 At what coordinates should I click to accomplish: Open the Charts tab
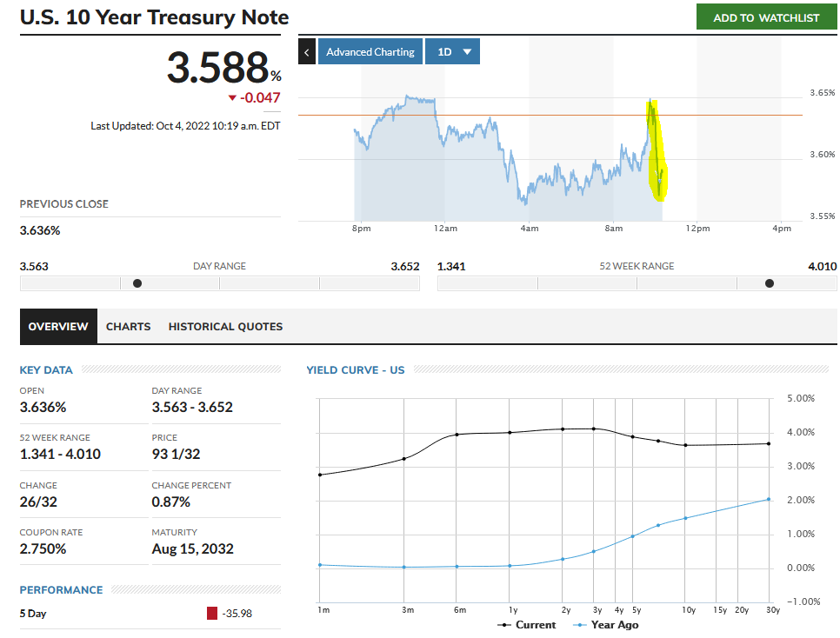(x=128, y=326)
